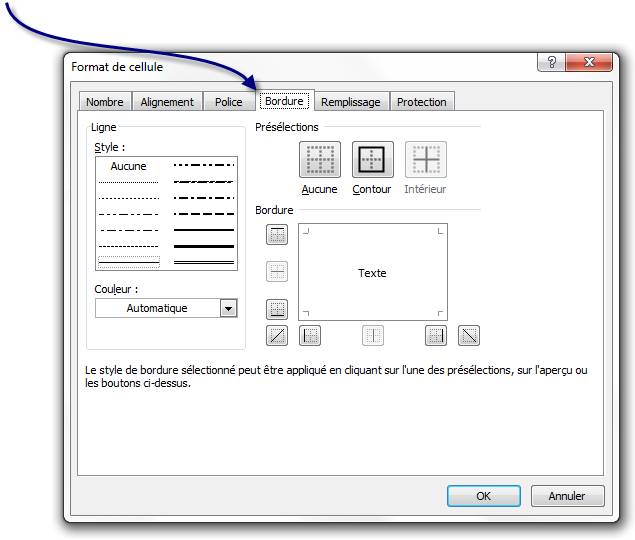This screenshot has height=540, width=635.
Task: Choose the double line style
Action: pyautogui.click(x=204, y=261)
